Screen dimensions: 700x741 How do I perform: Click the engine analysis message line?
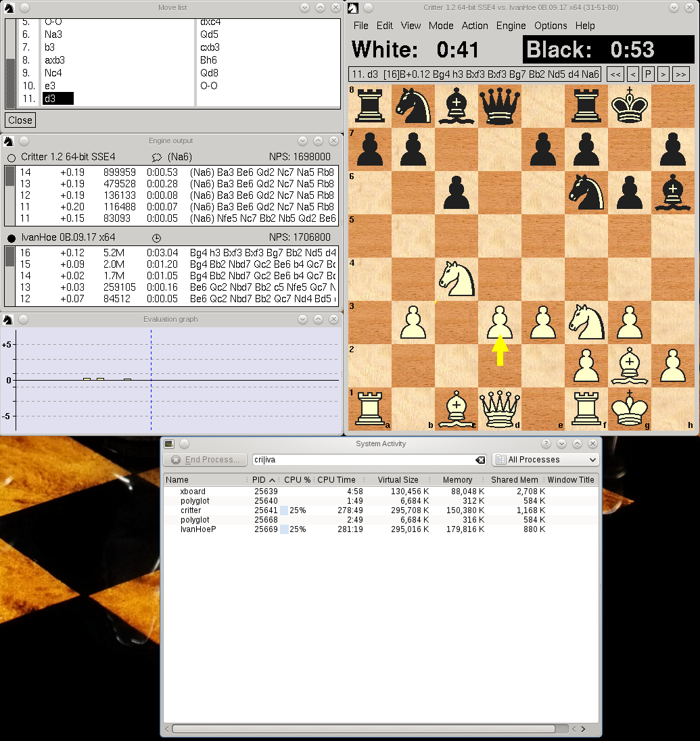(475, 74)
